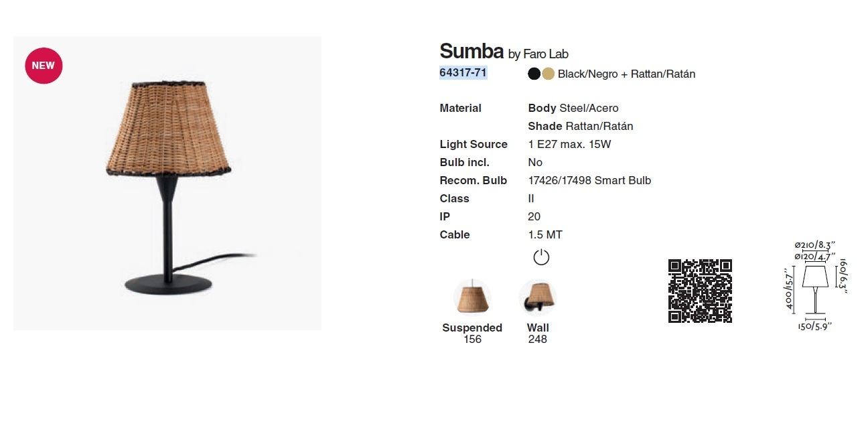Image resolution: width=868 pixels, height=426 pixels.
Task: Click the Cable 1.5 MT value
Action: (545, 234)
